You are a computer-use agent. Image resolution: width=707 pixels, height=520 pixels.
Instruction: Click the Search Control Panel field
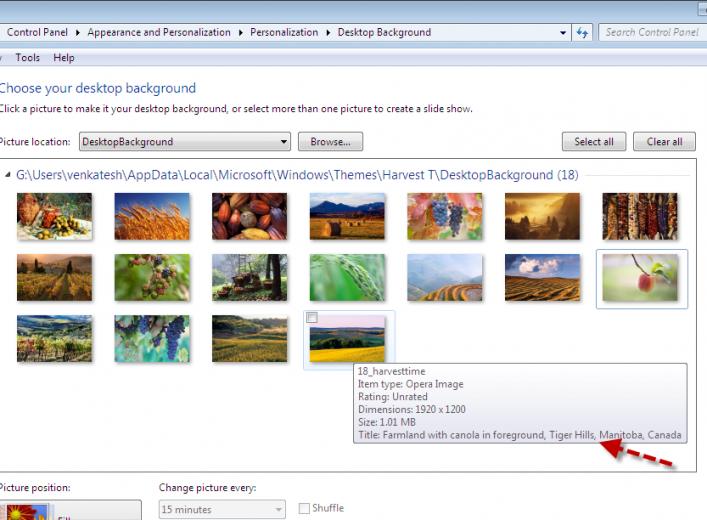click(x=652, y=32)
